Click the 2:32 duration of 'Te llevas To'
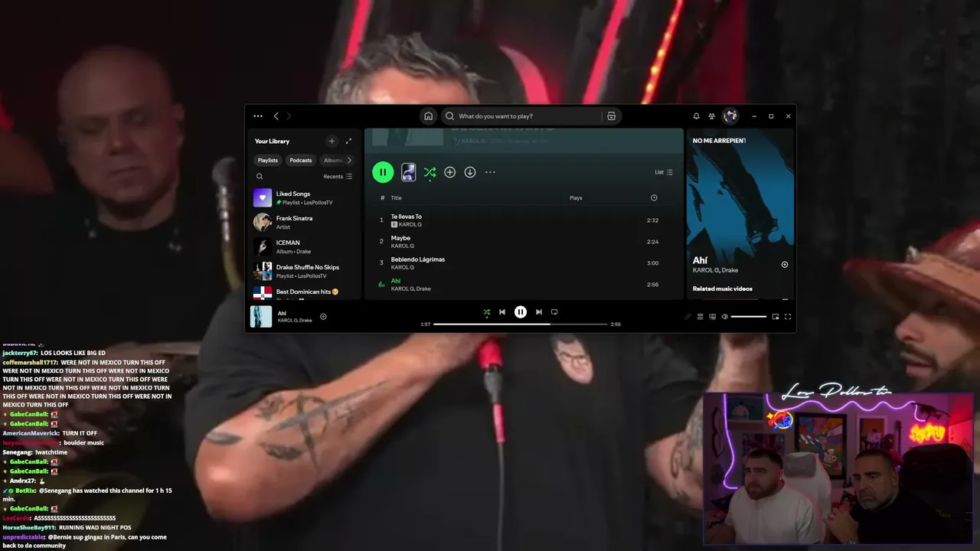Image resolution: width=980 pixels, height=551 pixels. [x=652, y=220]
